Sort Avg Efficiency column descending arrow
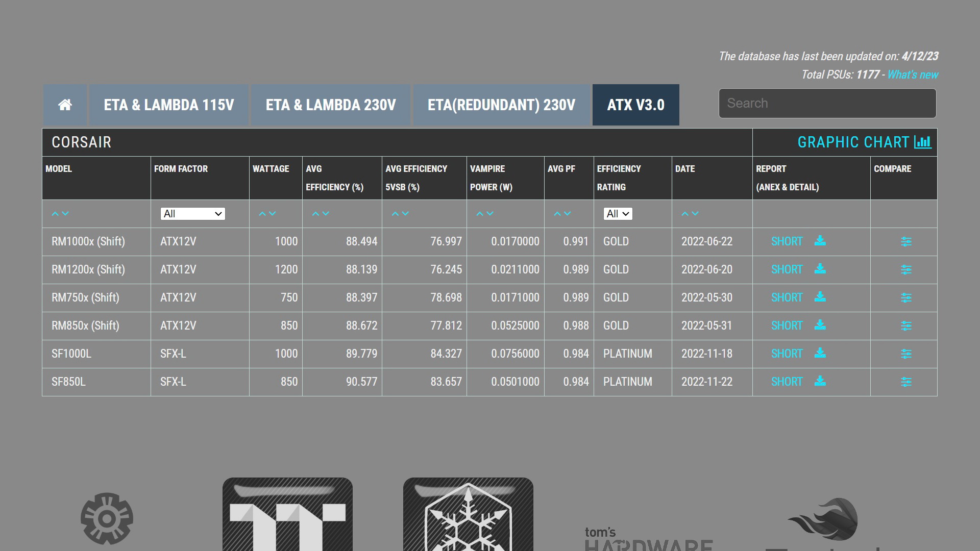The image size is (980, 551). coord(326,214)
